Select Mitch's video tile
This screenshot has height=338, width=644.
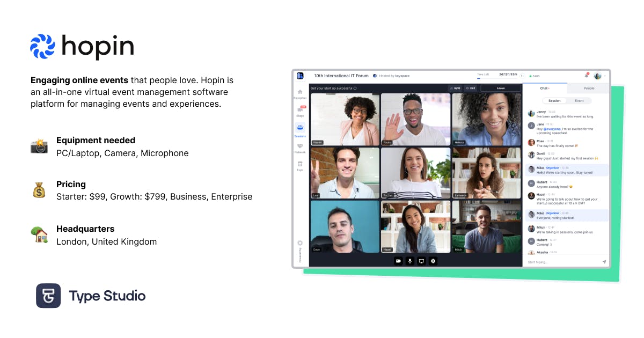[486, 226]
